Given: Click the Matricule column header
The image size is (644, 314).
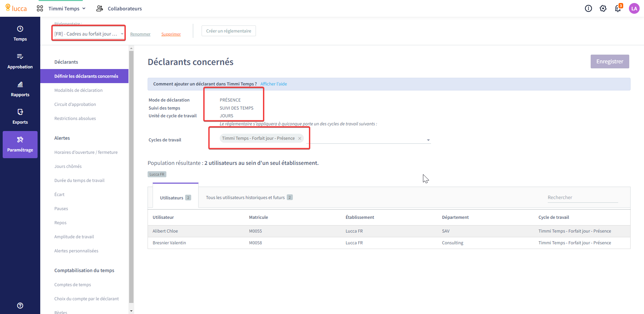Looking at the screenshot, I should [x=259, y=217].
